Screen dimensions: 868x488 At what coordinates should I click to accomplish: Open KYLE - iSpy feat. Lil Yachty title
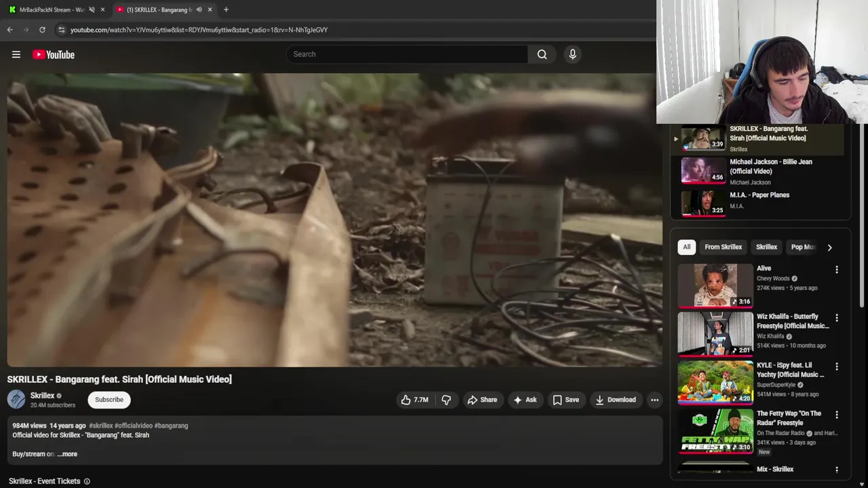click(791, 370)
